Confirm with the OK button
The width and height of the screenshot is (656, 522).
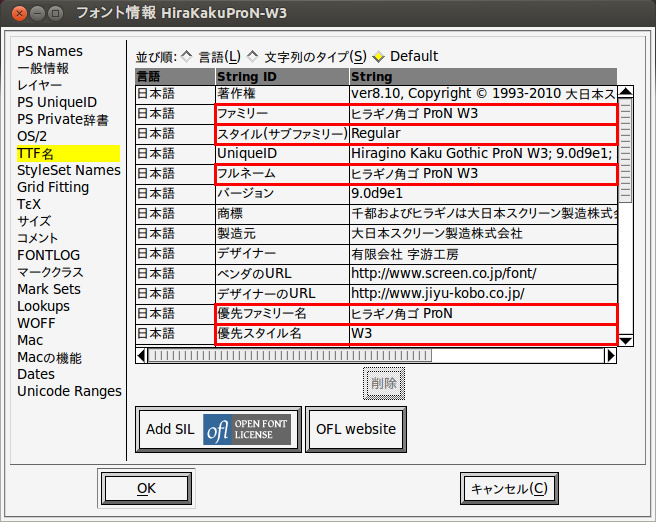pyautogui.click(x=146, y=488)
